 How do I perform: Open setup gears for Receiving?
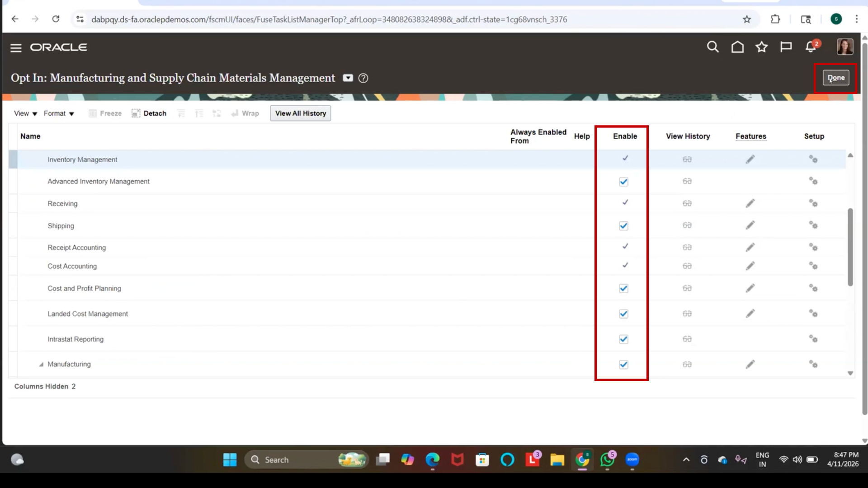[813, 203]
